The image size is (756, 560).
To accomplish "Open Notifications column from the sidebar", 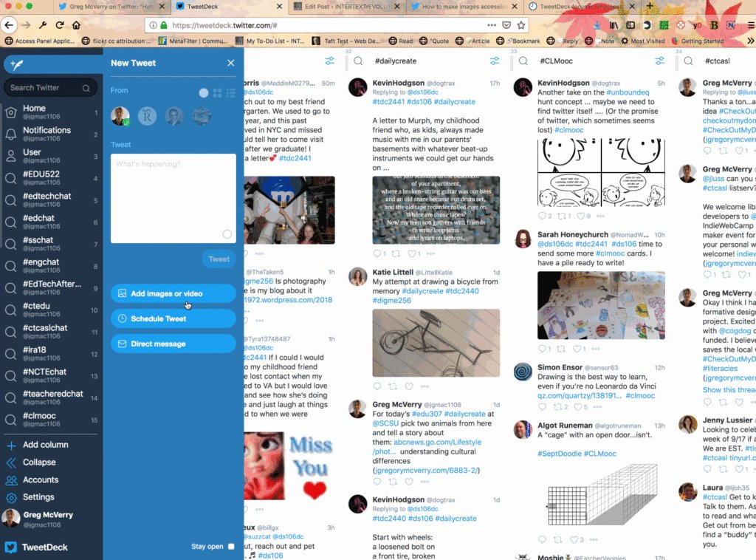I will click(51, 134).
